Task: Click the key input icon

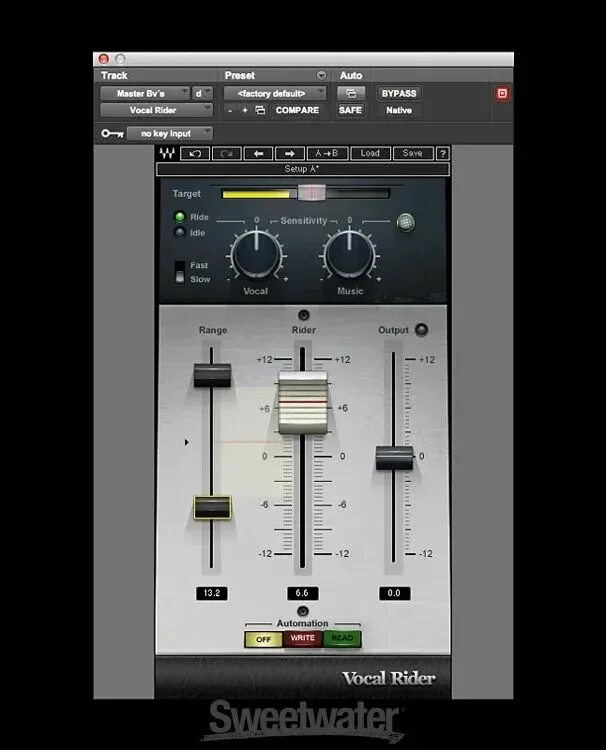Action: point(112,133)
